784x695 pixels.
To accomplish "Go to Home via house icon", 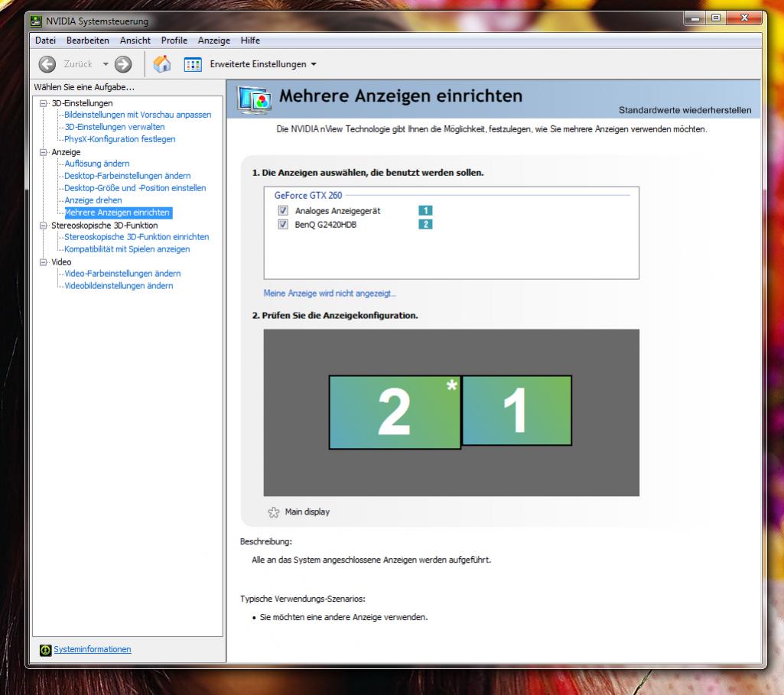I will tap(162, 64).
